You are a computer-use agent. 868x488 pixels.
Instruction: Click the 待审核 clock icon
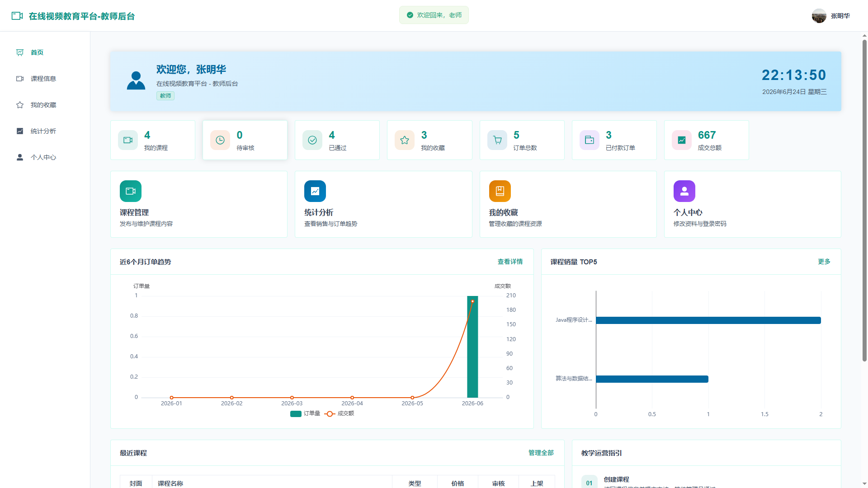tap(220, 140)
